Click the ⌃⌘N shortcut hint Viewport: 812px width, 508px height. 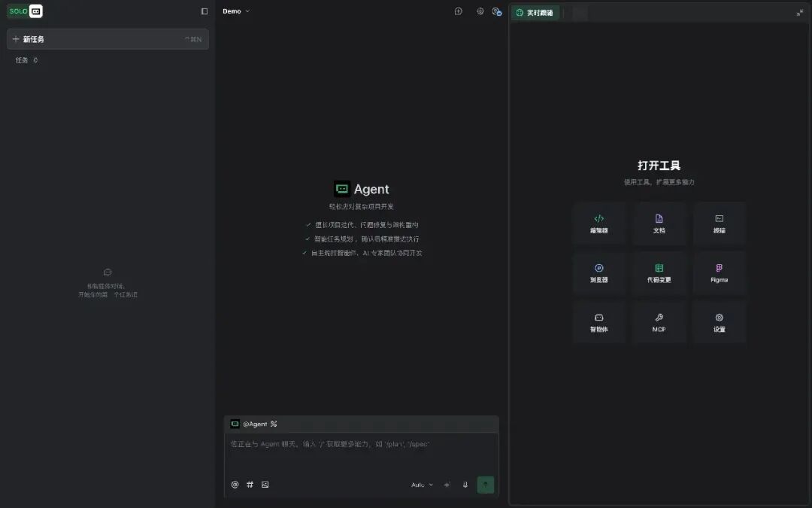pyautogui.click(x=194, y=39)
